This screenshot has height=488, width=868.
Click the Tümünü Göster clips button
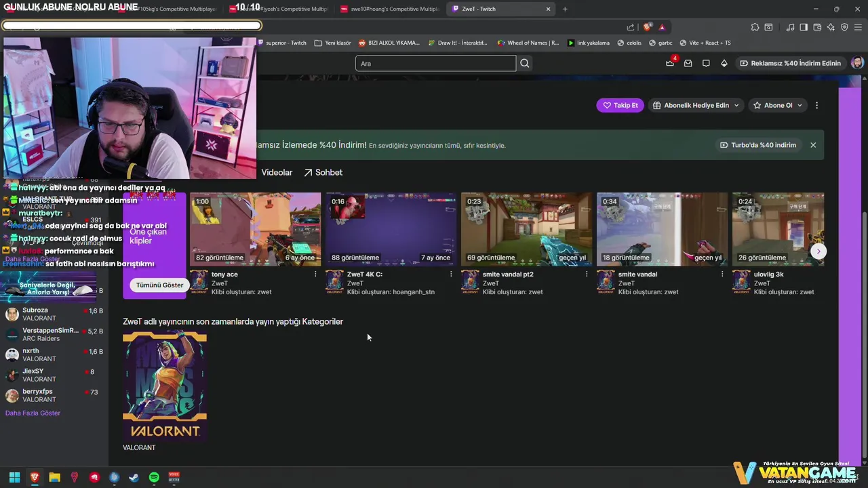[x=159, y=285]
